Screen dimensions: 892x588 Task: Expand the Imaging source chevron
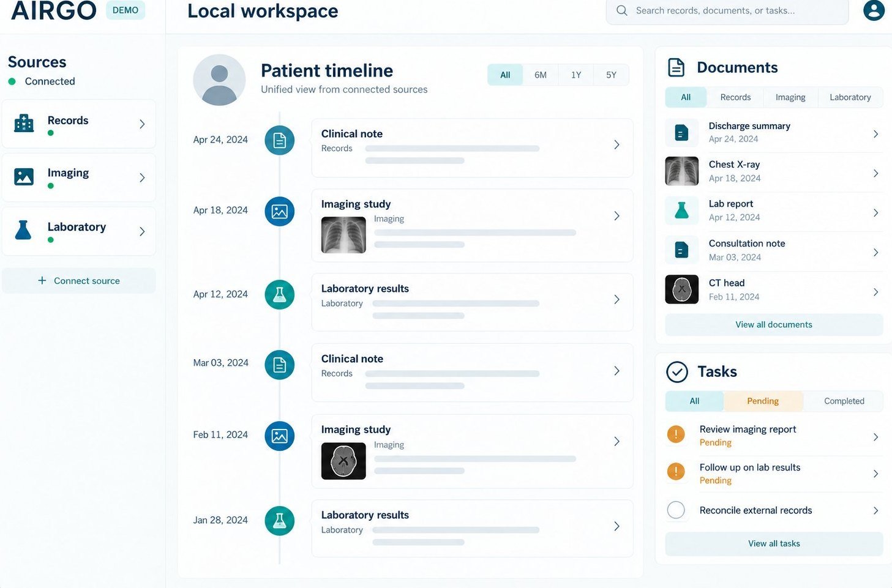pyautogui.click(x=142, y=177)
